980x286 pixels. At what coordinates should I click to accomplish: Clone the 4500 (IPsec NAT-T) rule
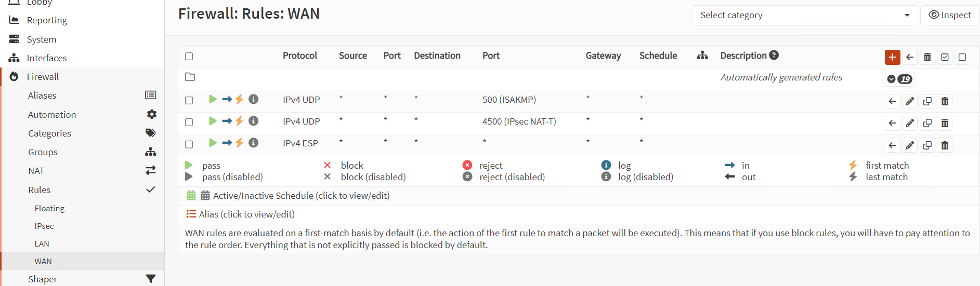click(927, 123)
